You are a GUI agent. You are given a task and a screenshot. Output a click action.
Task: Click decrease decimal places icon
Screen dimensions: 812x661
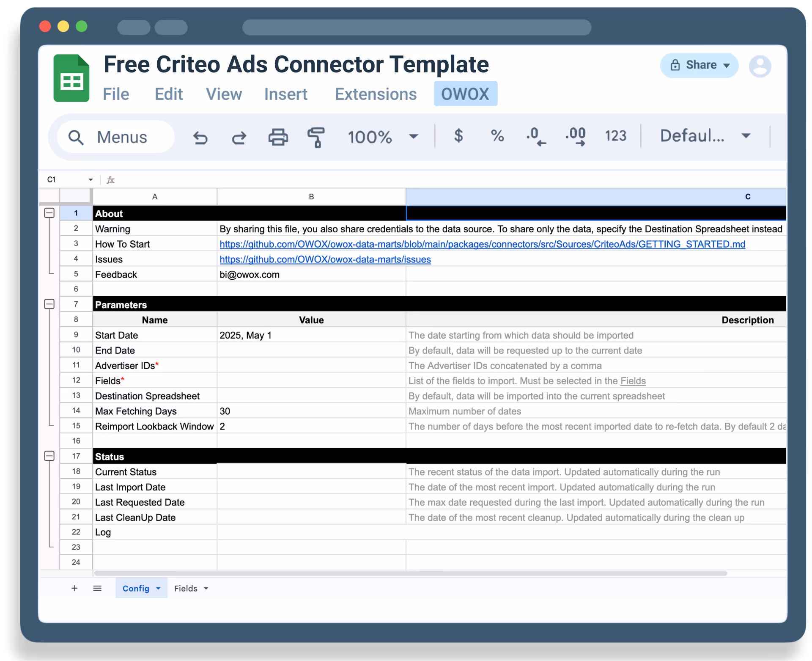pos(536,136)
